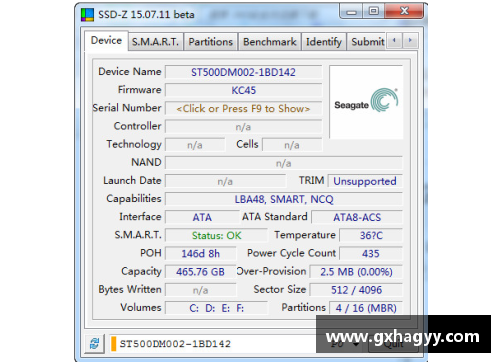The height and width of the screenshot is (362, 500).
Task: Click the Volumes value C: D: E: F:
Action: (216, 308)
